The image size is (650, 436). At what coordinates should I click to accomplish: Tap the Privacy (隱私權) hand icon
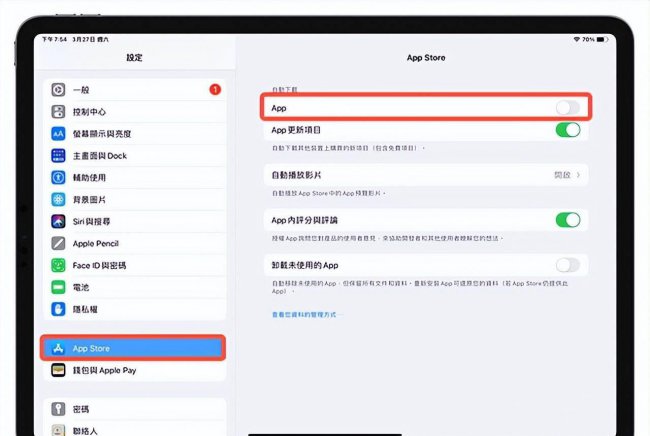[58, 309]
